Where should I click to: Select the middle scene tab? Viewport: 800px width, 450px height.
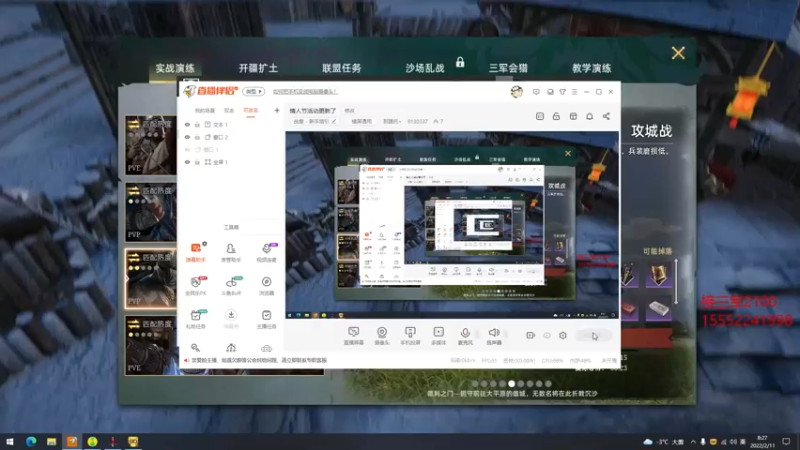point(229,110)
